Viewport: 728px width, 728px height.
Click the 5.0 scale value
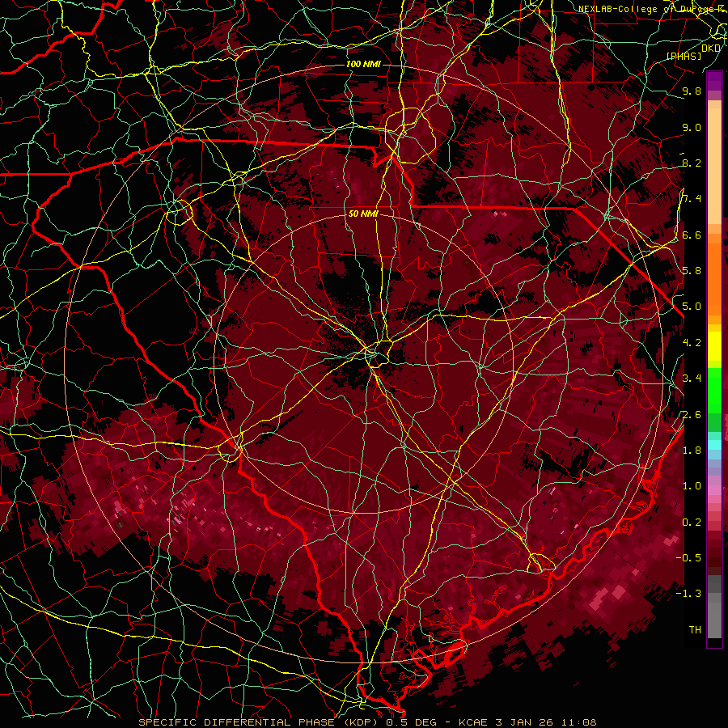(692, 307)
